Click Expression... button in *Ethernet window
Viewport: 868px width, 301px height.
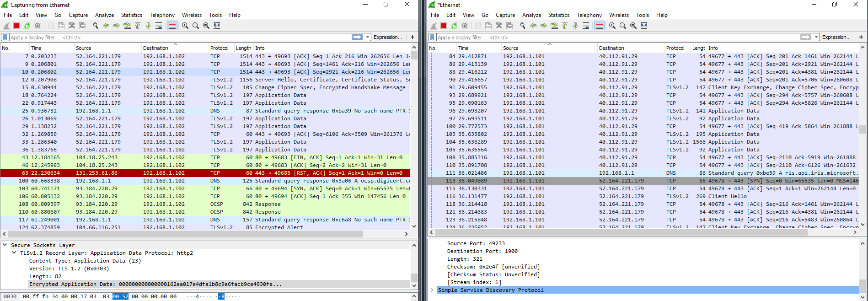[x=836, y=37]
